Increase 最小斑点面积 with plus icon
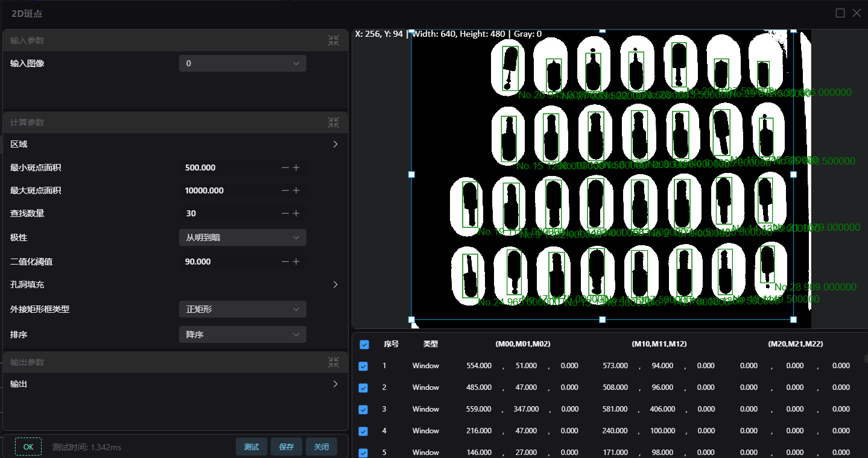This screenshot has height=458, width=868. click(296, 168)
